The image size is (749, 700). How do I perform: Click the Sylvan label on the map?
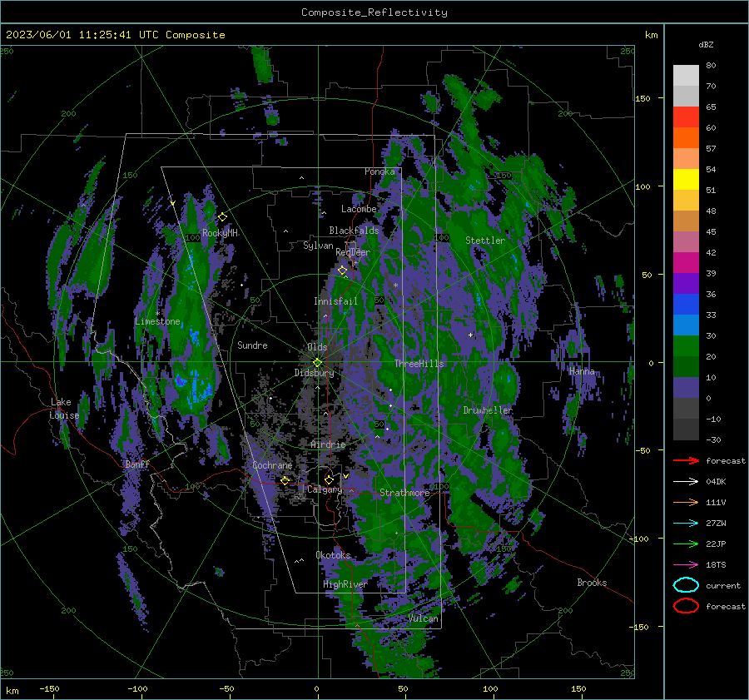pyautogui.click(x=318, y=246)
